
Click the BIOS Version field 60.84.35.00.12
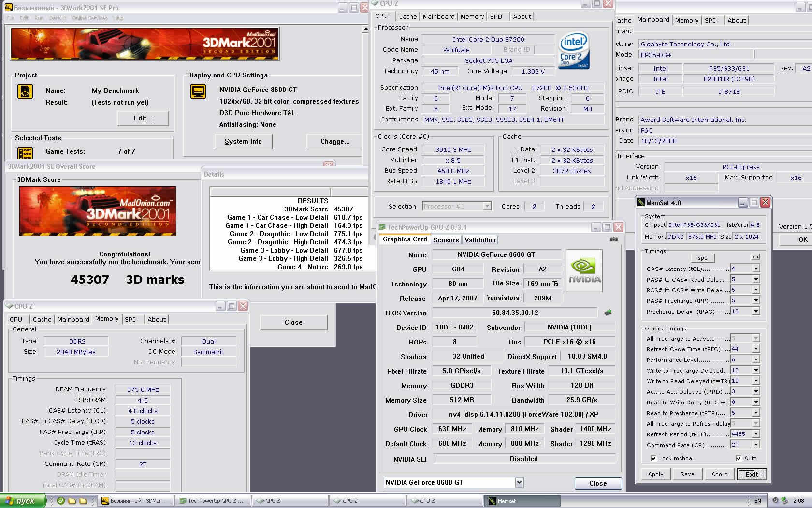point(515,313)
